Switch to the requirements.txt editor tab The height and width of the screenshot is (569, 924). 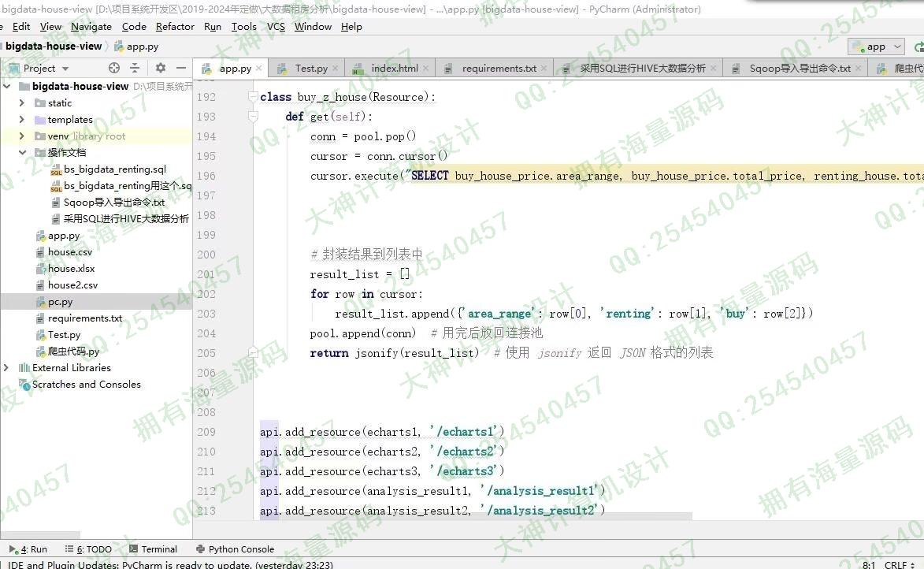[x=494, y=69]
